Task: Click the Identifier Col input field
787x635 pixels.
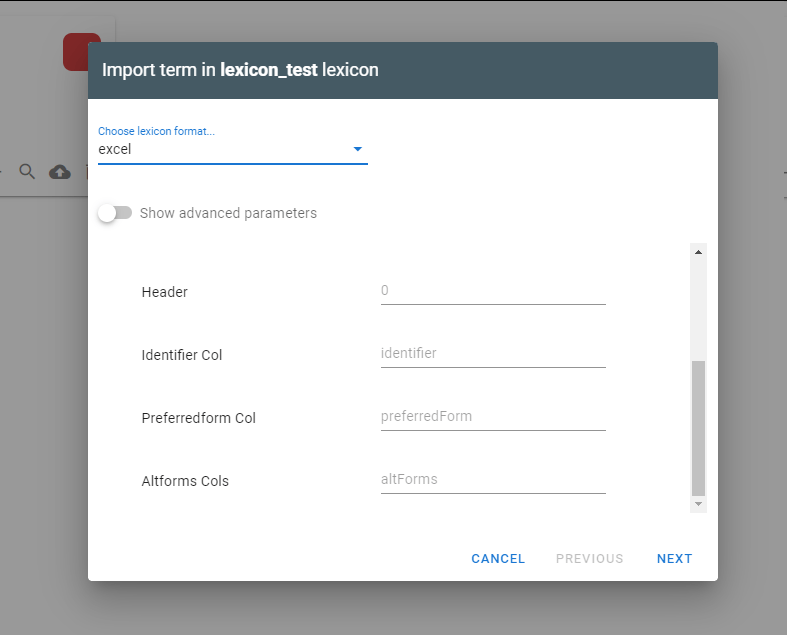Action: point(493,354)
